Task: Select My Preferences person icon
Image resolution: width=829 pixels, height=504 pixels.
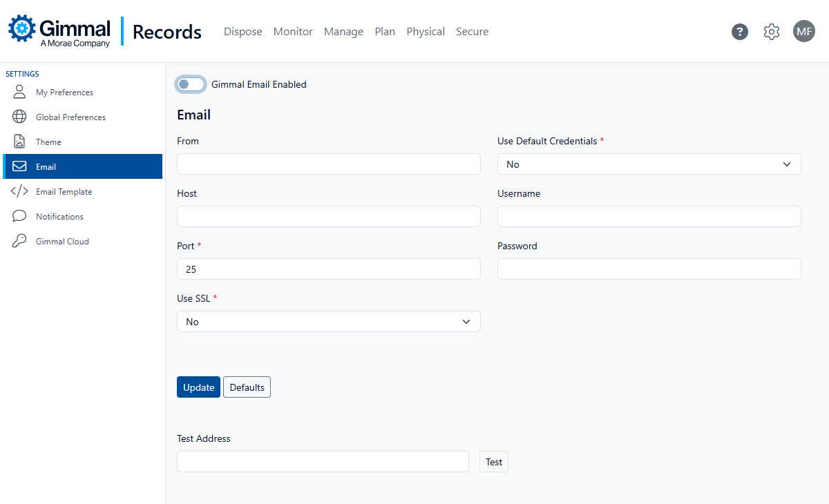Action: click(x=19, y=93)
